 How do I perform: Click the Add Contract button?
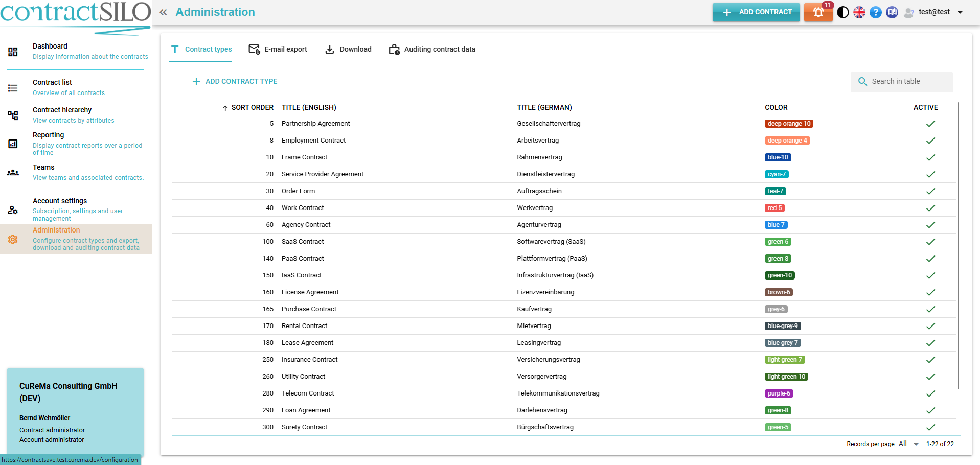tap(756, 12)
